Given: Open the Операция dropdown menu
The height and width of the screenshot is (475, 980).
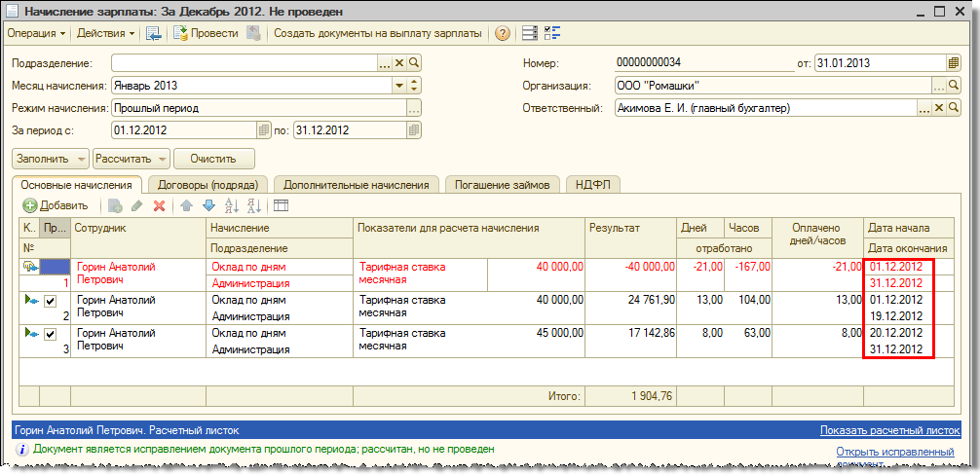Looking at the screenshot, I should 36,34.
